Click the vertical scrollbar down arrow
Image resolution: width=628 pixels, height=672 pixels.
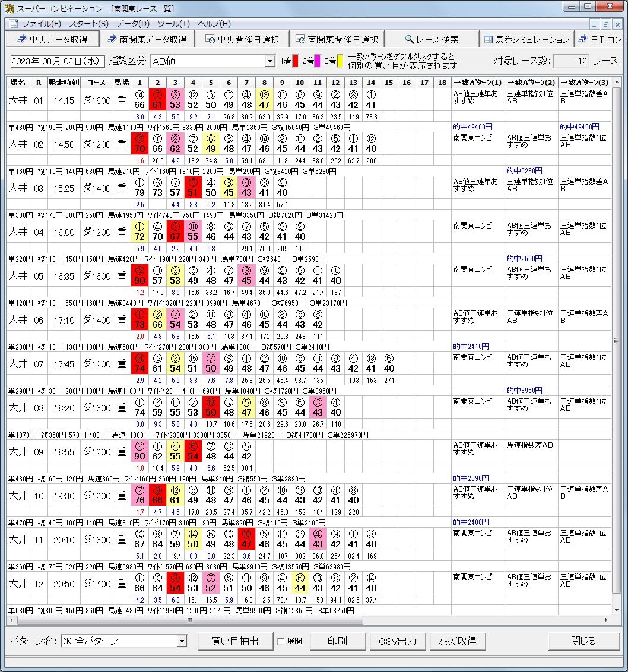click(x=617, y=610)
